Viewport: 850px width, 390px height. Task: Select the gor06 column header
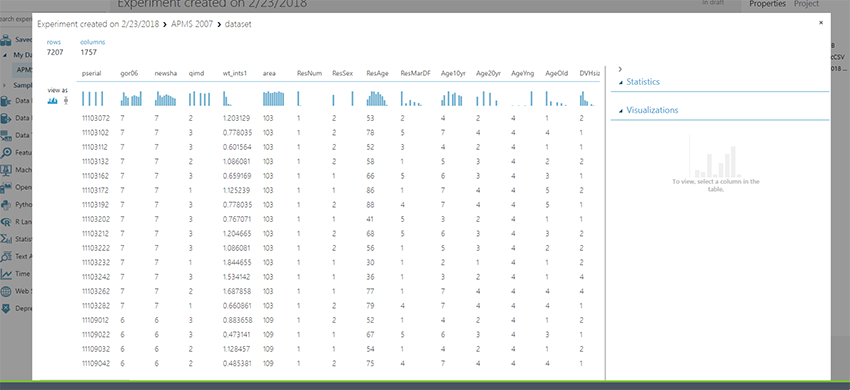[x=128, y=73]
